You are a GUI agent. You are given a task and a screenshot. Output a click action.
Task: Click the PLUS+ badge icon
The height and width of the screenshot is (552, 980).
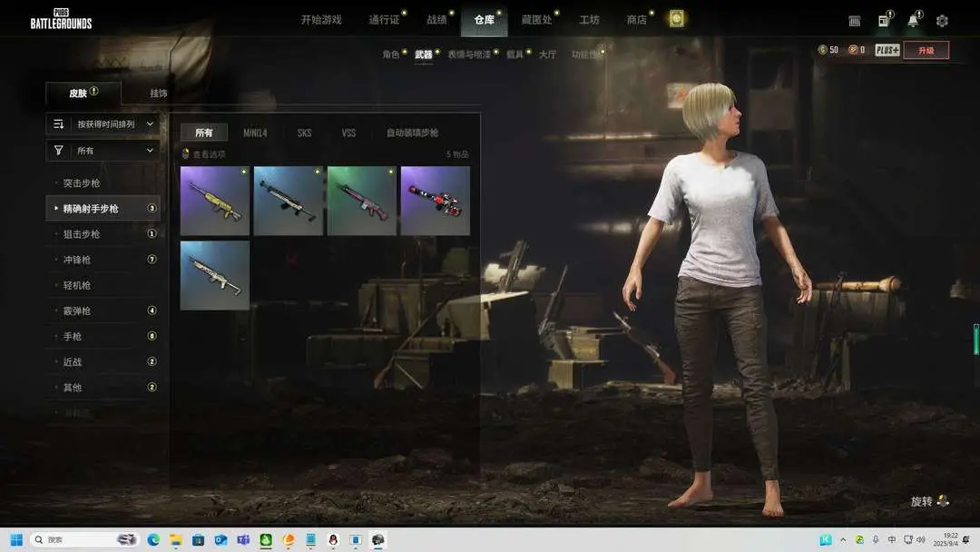(887, 50)
